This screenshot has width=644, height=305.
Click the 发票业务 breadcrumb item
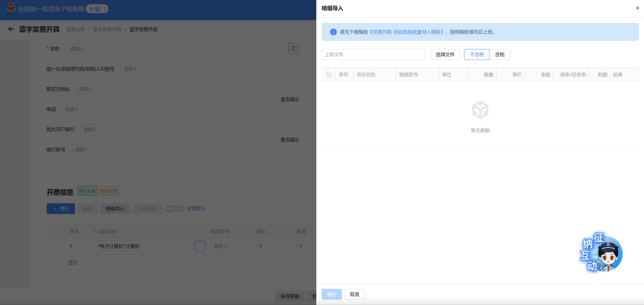[x=75, y=29]
